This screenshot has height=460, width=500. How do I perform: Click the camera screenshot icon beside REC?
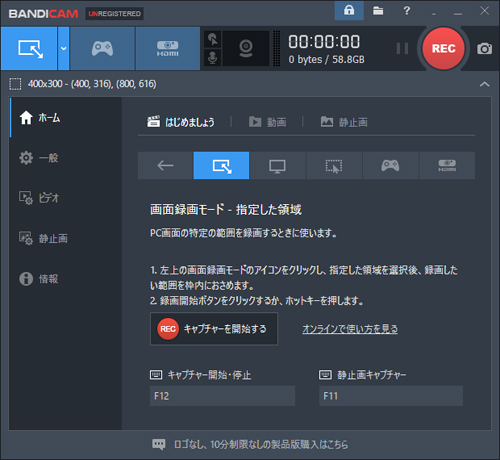(x=484, y=49)
